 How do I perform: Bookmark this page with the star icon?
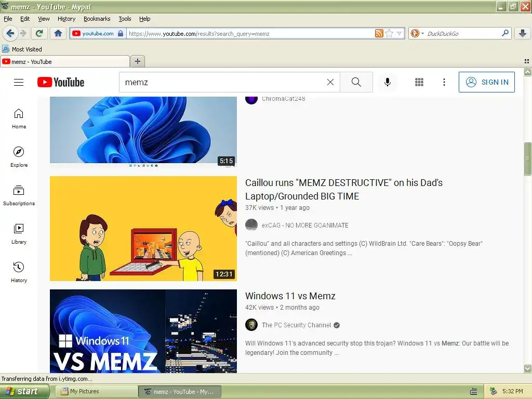pyautogui.click(x=389, y=33)
